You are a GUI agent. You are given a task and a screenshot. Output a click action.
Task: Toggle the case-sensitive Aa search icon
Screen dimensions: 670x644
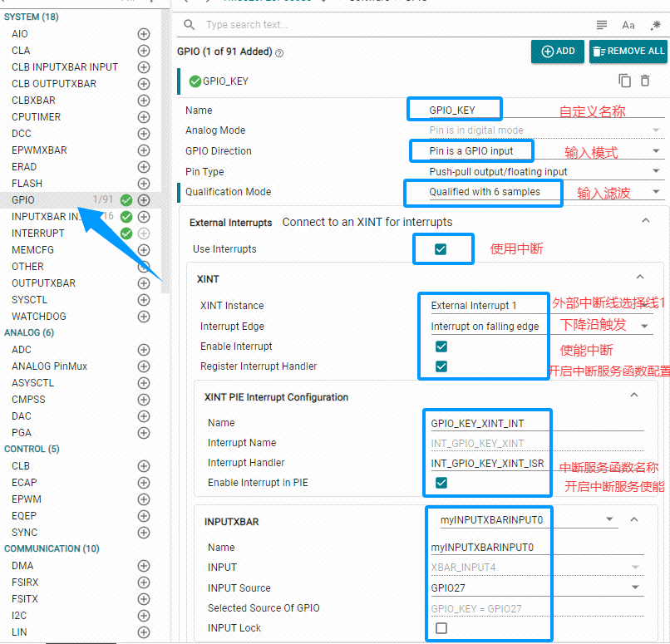pyautogui.click(x=628, y=25)
